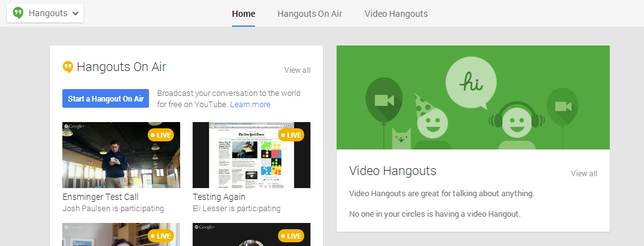Open the Hangouts On Air tab
Screen dimensions: 644x246
coord(310,14)
